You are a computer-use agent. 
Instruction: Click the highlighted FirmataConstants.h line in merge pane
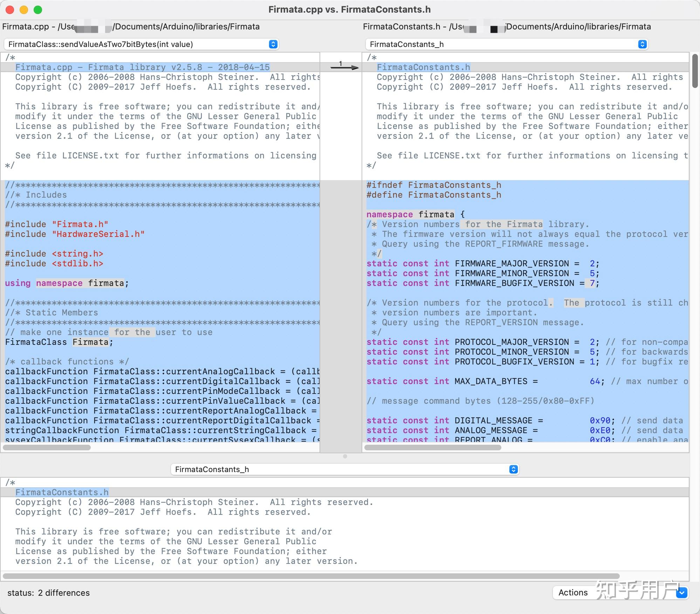coord(62,492)
